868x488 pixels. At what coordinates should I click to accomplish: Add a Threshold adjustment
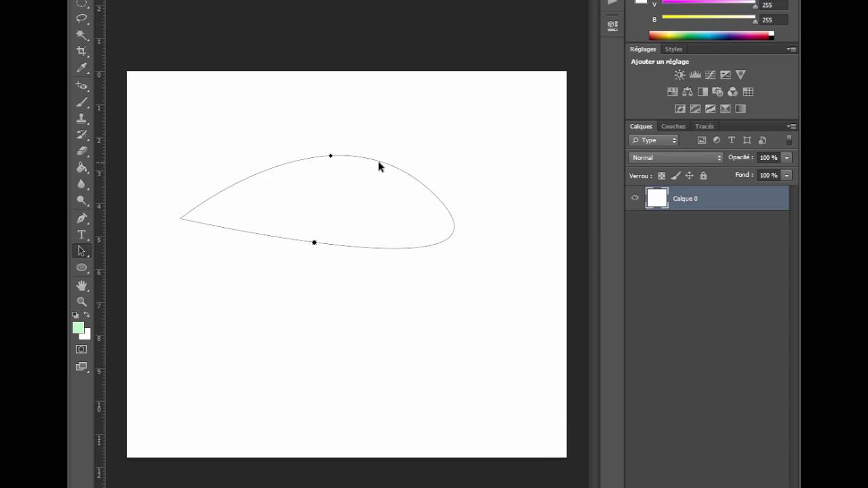pos(710,108)
